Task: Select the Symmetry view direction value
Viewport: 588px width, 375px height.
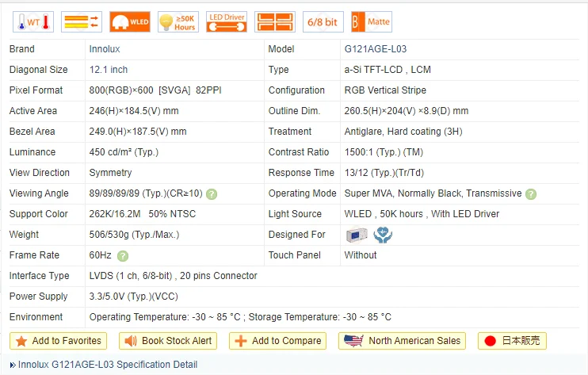Action: (x=110, y=173)
